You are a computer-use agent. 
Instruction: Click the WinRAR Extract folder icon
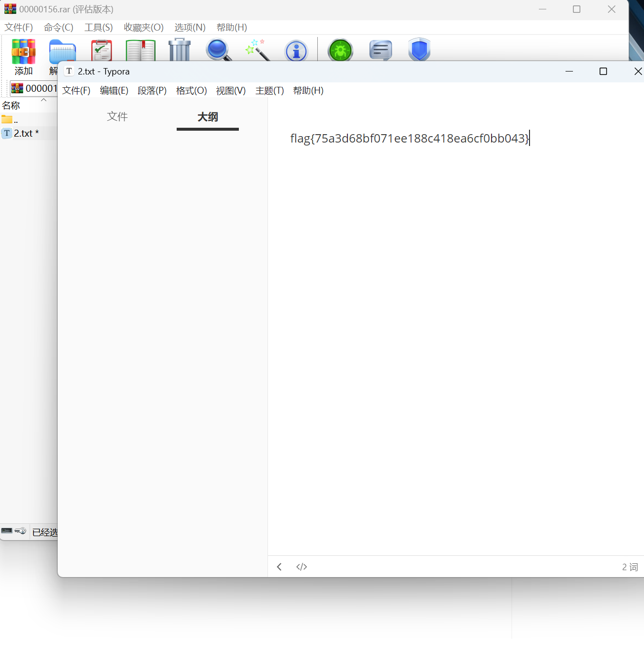62,50
